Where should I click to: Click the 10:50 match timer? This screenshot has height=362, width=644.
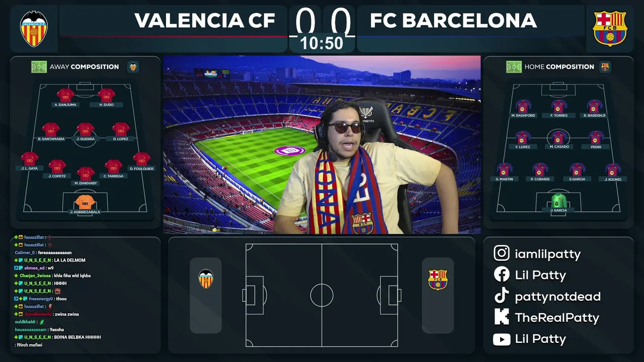point(321,43)
